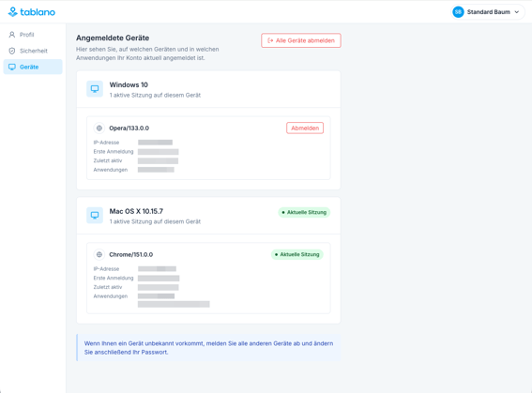This screenshot has width=532, height=393.
Task: Click the globe icon beside Opera/133.0.0
Action: tap(99, 128)
